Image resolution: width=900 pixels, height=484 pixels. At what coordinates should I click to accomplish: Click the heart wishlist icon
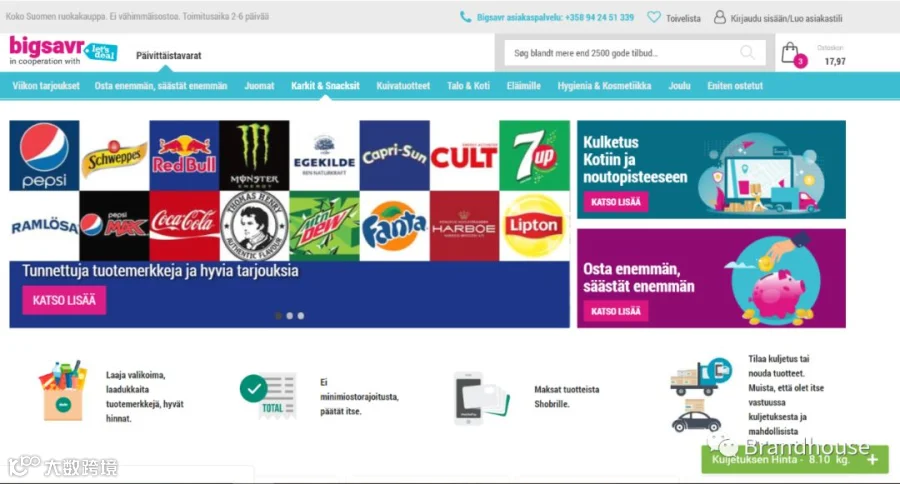(654, 17)
